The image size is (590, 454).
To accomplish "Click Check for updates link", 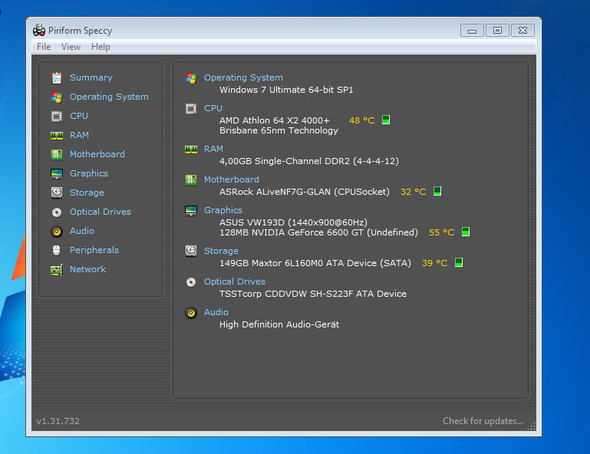I will tap(483, 421).
